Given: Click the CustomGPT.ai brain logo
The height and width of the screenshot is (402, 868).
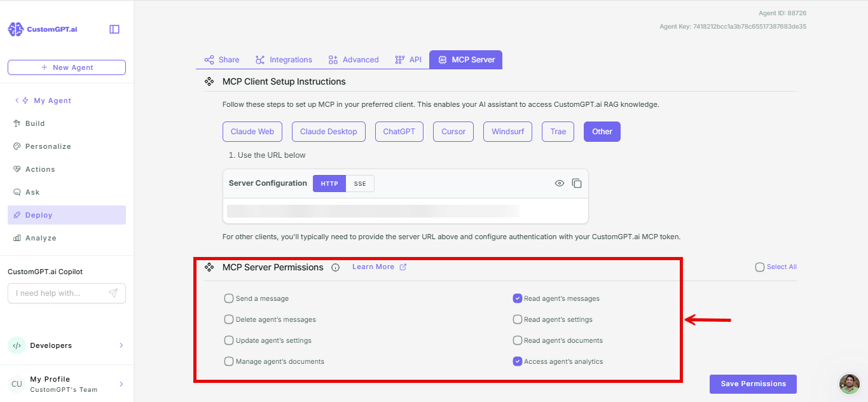Looking at the screenshot, I should (16, 29).
